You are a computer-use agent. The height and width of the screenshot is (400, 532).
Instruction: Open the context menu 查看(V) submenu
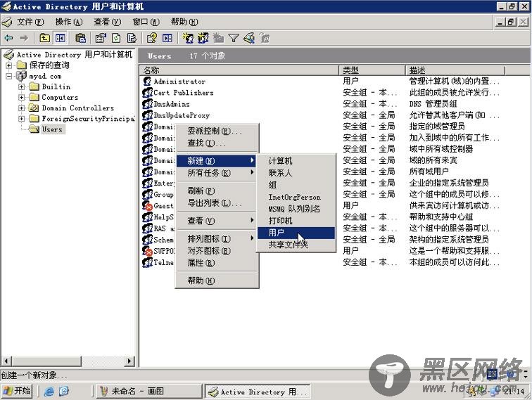point(217,221)
